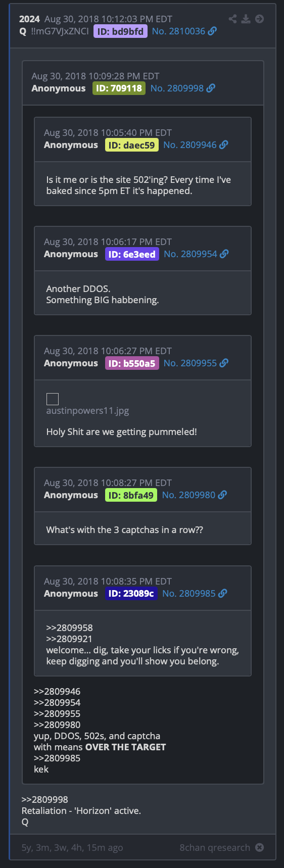Open post No. 2809955 link
284x868 pixels.
(190, 363)
